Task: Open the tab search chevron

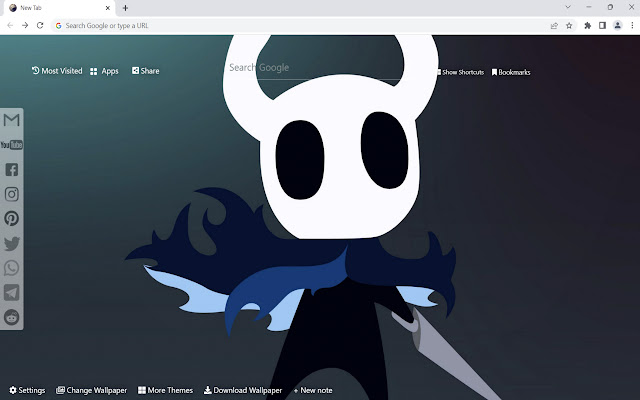Action: (x=568, y=7)
